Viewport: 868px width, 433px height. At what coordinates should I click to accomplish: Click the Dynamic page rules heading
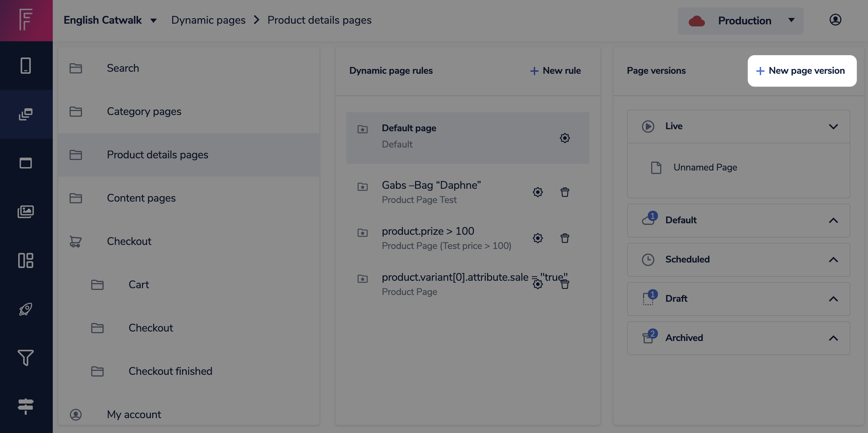point(391,71)
